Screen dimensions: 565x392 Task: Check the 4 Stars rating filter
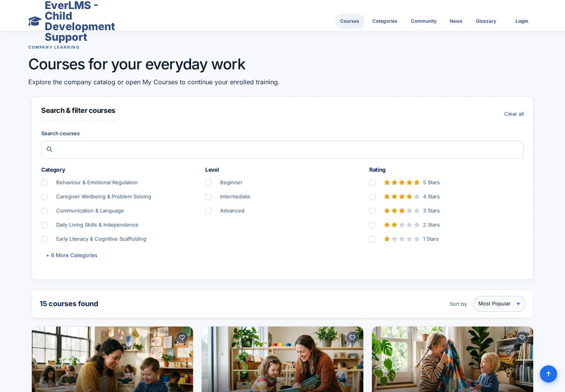pyautogui.click(x=372, y=197)
